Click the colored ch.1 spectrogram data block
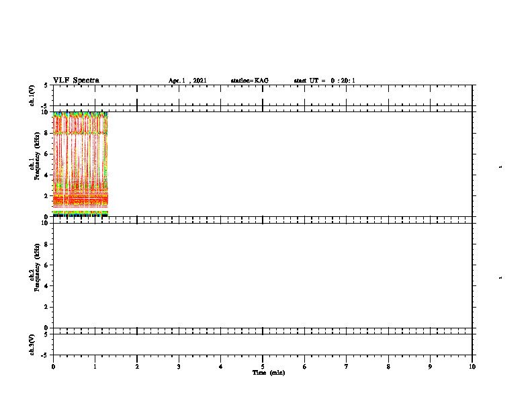The width and height of the screenshot is (532, 411). [x=81, y=164]
